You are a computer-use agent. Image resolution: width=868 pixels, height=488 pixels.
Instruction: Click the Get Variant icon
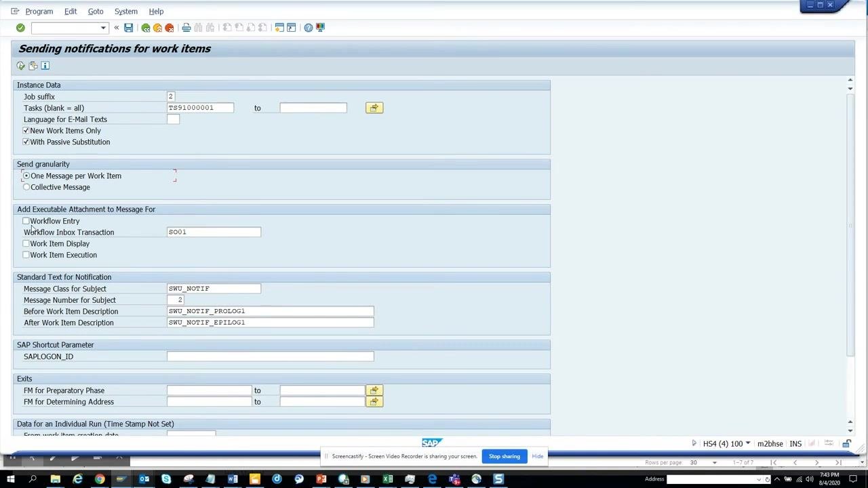33,66
